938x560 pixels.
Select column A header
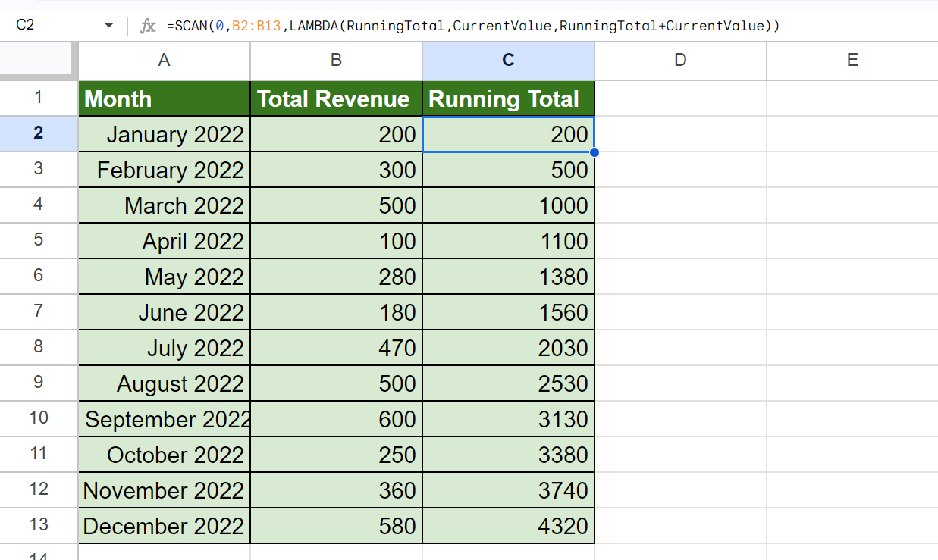coord(164,61)
